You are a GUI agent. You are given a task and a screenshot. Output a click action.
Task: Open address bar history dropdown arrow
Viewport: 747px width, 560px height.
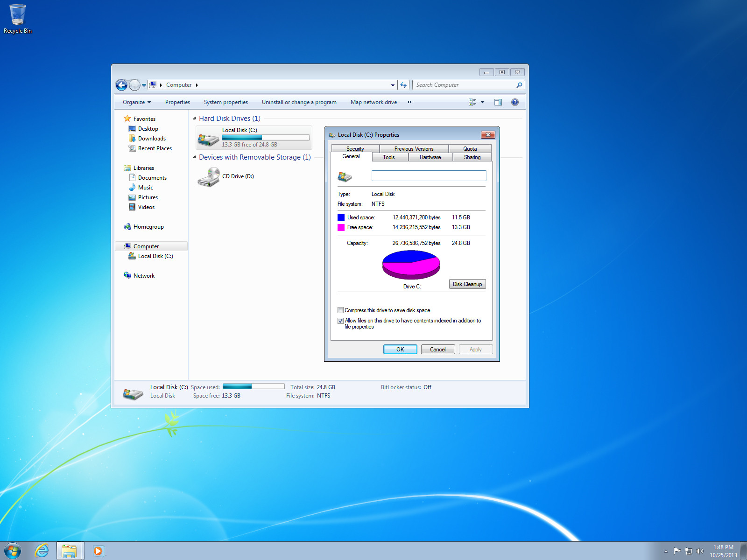(393, 85)
